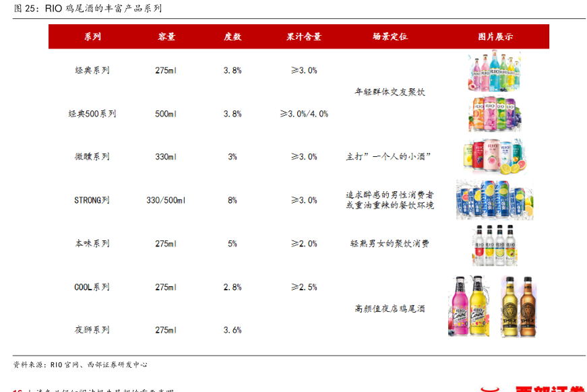587x392 pixels.
Task: Click the STRONG系列 blue cans image
Action: pos(495,200)
